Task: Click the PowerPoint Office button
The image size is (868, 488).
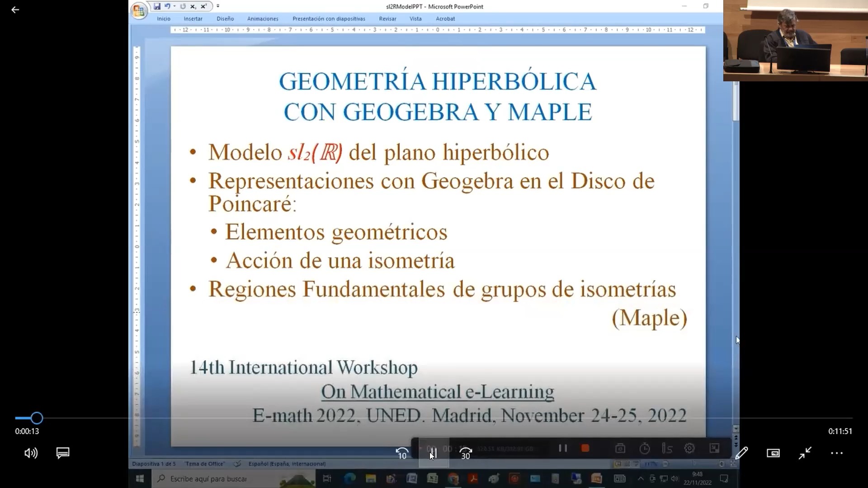Action: [x=139, y=10]
